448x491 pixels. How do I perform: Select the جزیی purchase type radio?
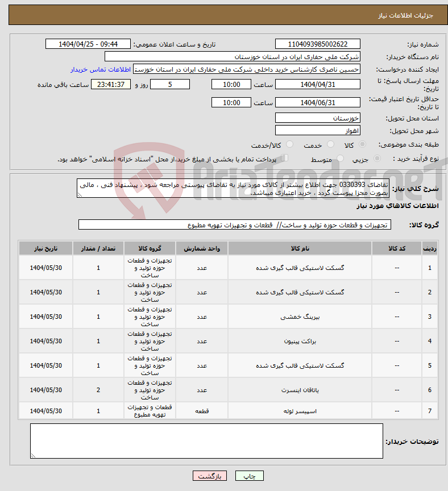point(377,159)
